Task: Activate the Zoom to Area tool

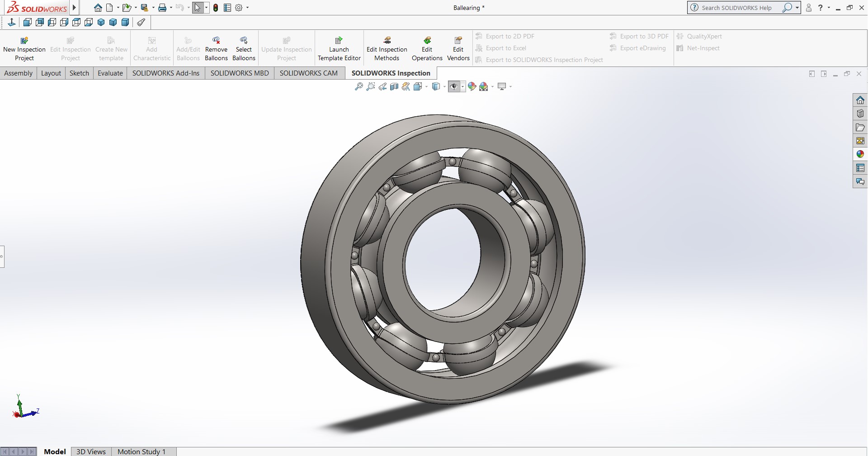Action: coord(371,86)
